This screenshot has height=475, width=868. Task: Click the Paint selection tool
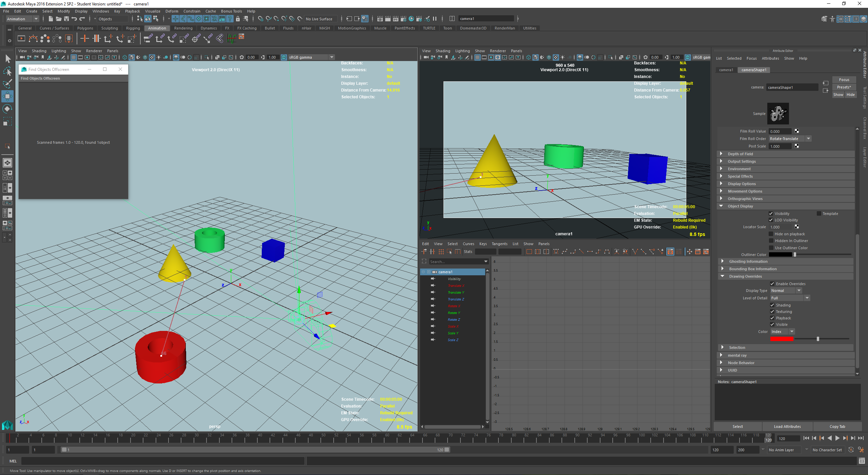(x=7, y=84)
